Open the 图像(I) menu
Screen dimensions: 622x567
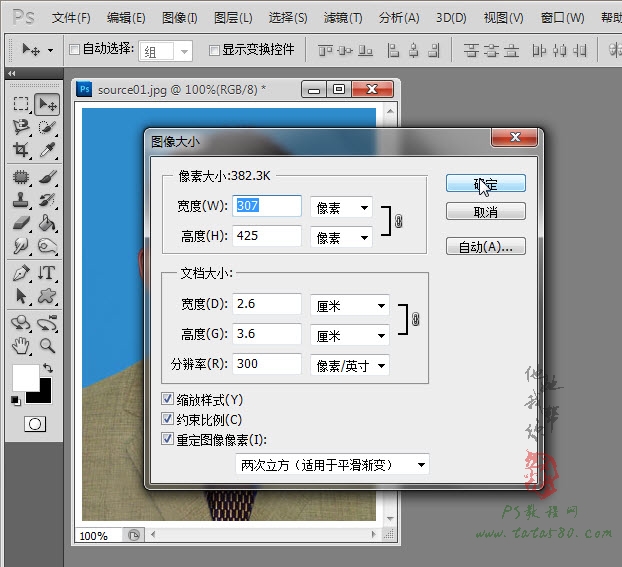(x=180, y=18)
